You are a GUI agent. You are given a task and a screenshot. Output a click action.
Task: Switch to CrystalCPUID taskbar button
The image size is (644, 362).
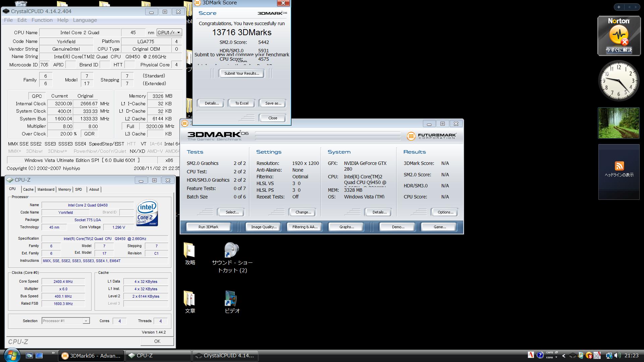pyautogui.click(x=225, y=356)
